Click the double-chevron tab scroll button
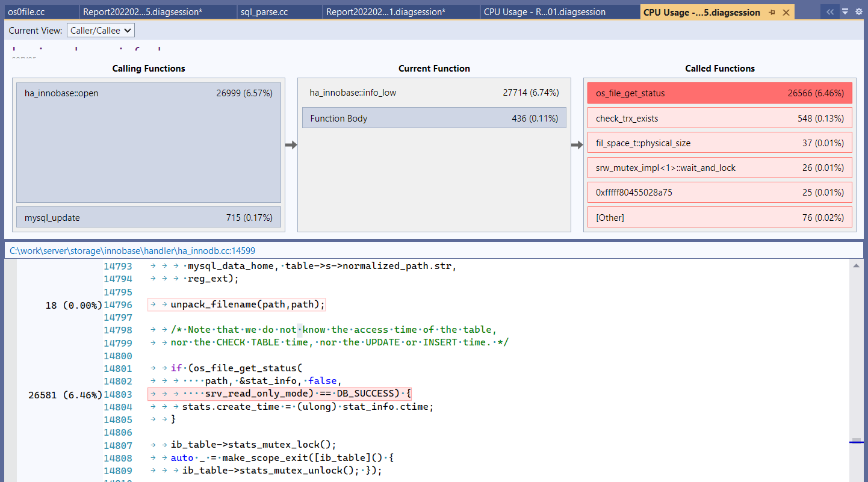Image resolution: width=868 pixels, height=482 pixels. [x=829, y=12]
